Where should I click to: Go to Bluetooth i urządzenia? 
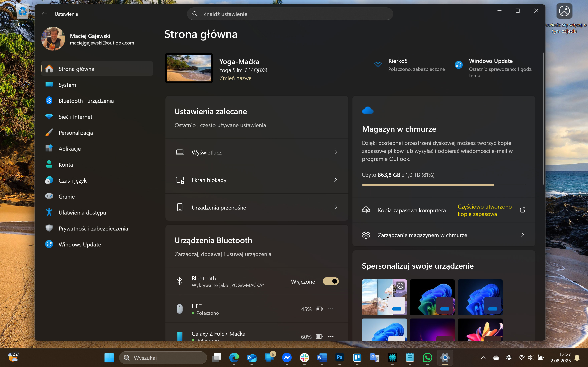[97, 101]
